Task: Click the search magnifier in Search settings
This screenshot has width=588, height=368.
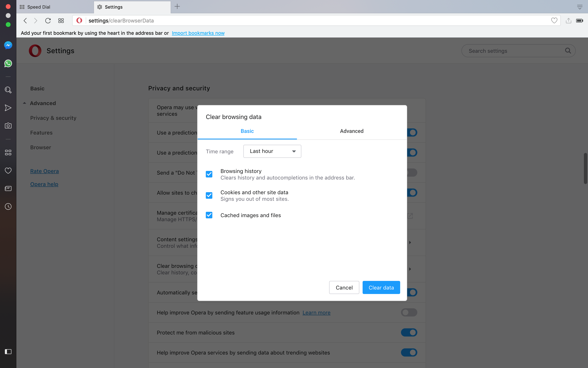Action: coord(568,51)
